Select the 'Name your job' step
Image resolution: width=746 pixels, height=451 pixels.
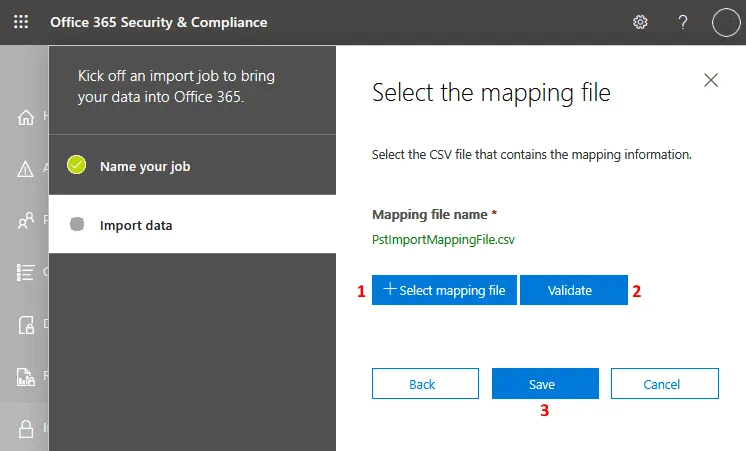pyautogui.click(x=144, y=166)
